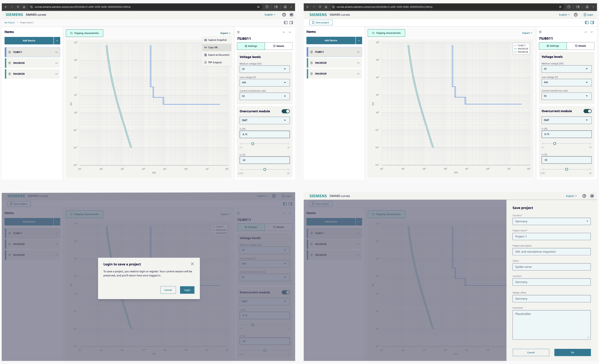
Task: Toggle left sidebar layout icon in top-left window
Action: (286, 23)
